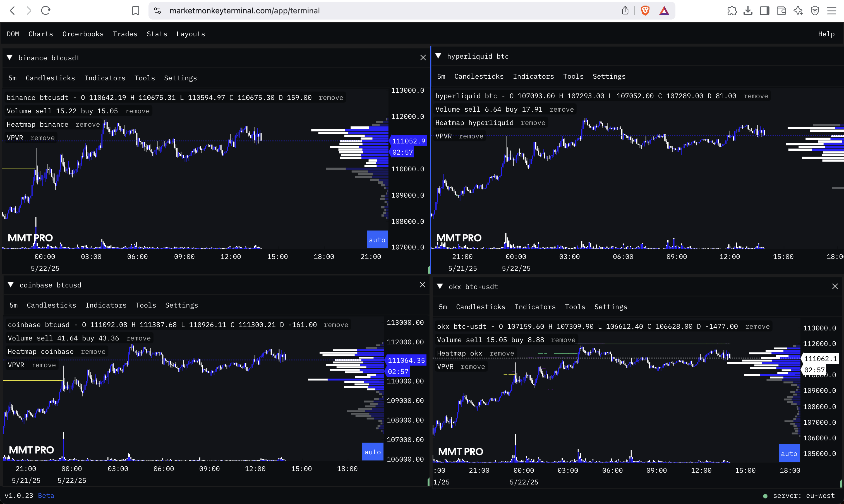Collapse the hyperliquid btc panel triangle
844x504 pixels.
coord(438,56)
